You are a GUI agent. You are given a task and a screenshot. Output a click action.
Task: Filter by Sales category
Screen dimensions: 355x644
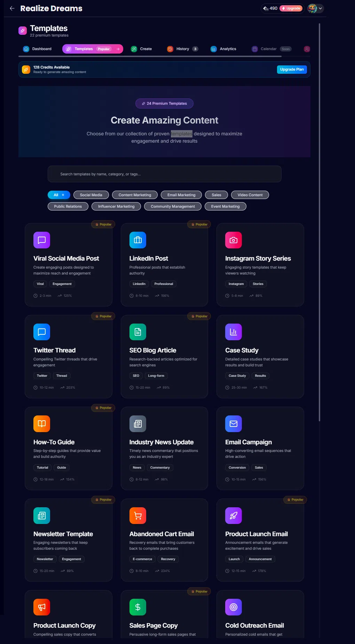point(216,195)
